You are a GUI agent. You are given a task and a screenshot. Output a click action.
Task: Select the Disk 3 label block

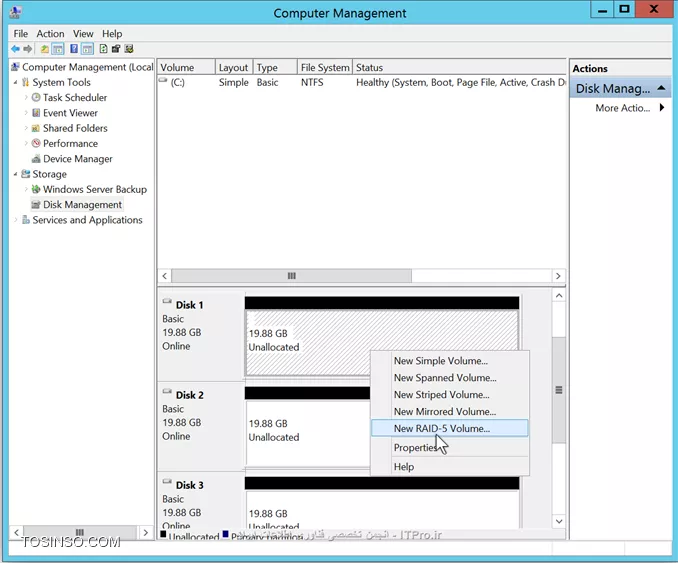point(201,502)
